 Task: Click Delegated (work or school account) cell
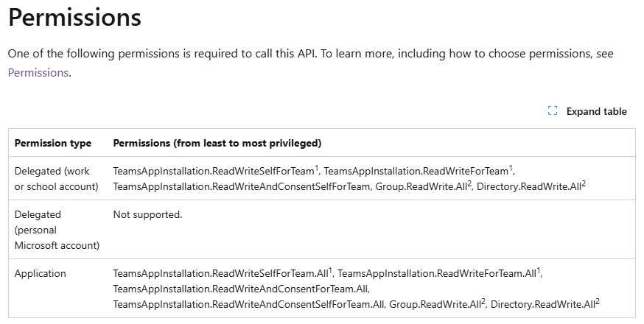(x=56, y=179)
